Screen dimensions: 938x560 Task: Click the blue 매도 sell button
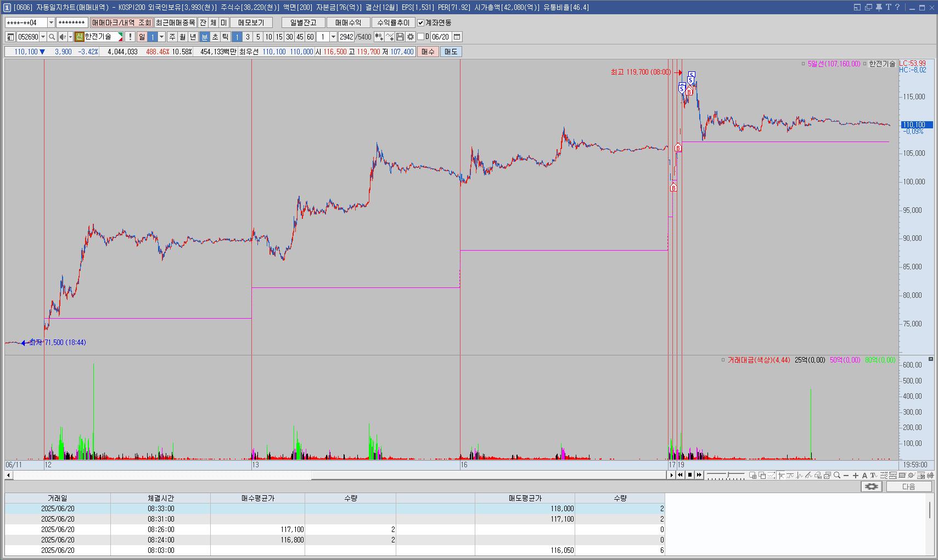point(451,52)
